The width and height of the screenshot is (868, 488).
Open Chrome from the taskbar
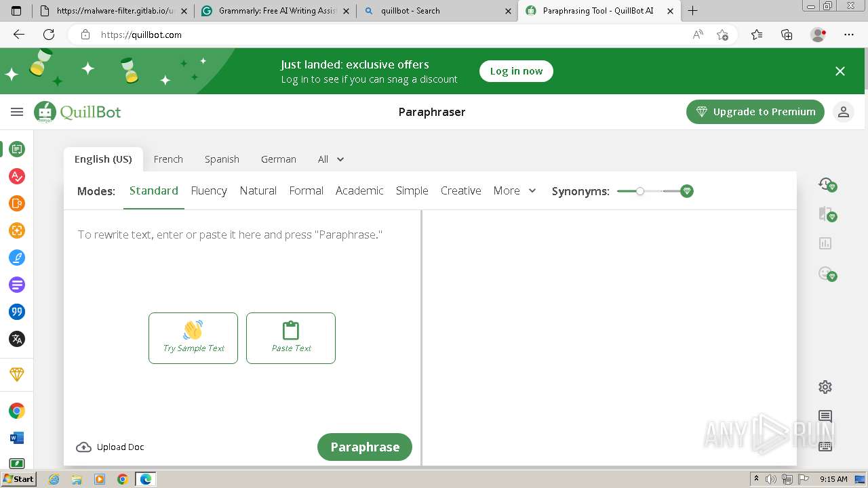pyautogui.click(x=123, y=479)
